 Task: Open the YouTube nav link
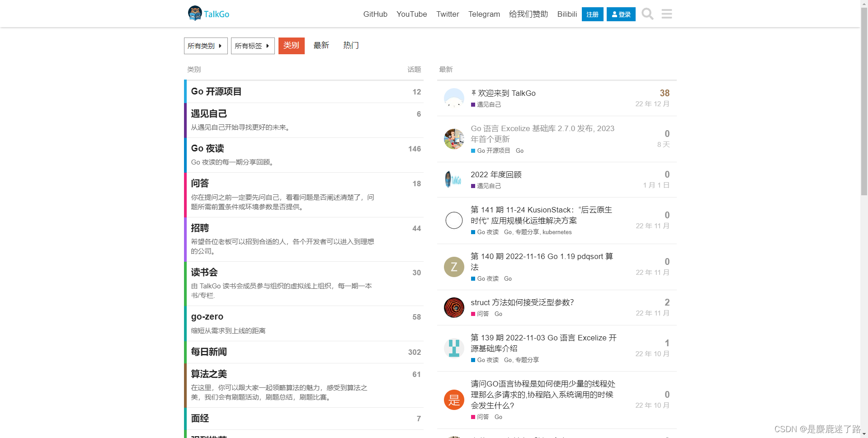tap(412, 14)
